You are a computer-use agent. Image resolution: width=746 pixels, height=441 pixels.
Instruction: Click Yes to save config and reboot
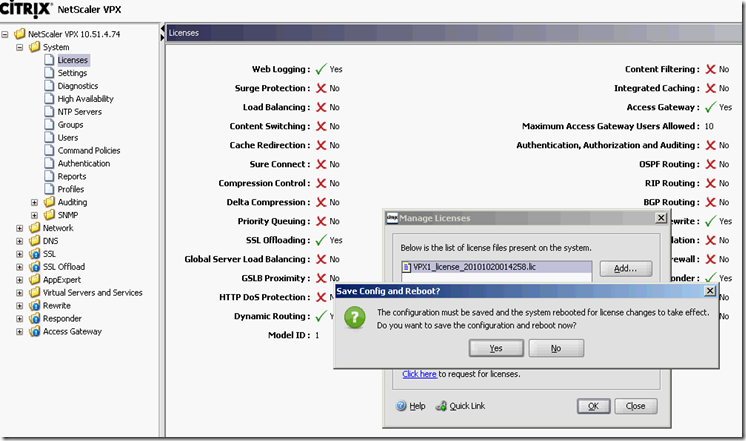click(x=496, y=348)
